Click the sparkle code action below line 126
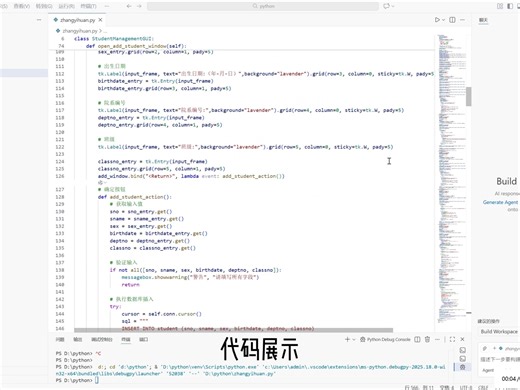The height and width of the screenshot is (390, 520). (x=102, y=183)
